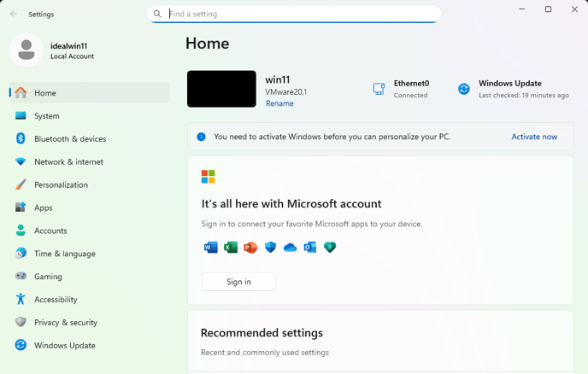The width and height of the screenshot is (588, 374).
Task: Click the Time & language globe icon
Action: (x=21, y=253)
